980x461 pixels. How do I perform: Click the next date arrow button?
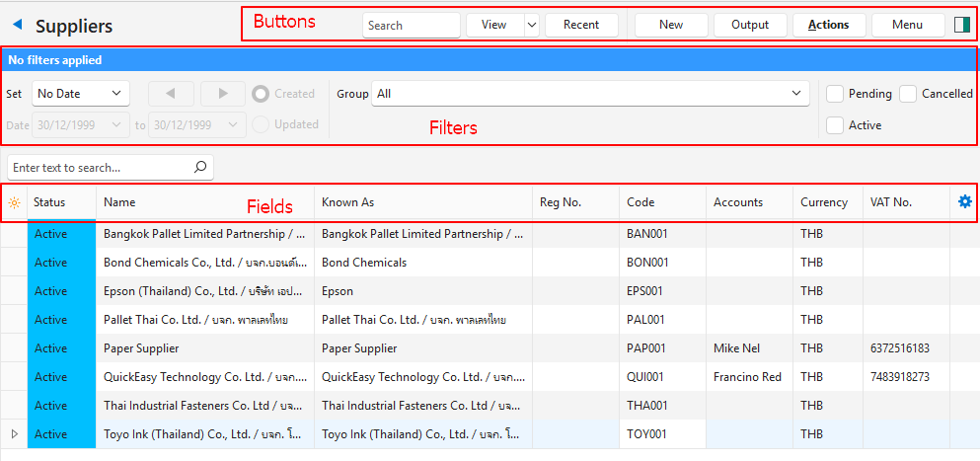[223, 94]
